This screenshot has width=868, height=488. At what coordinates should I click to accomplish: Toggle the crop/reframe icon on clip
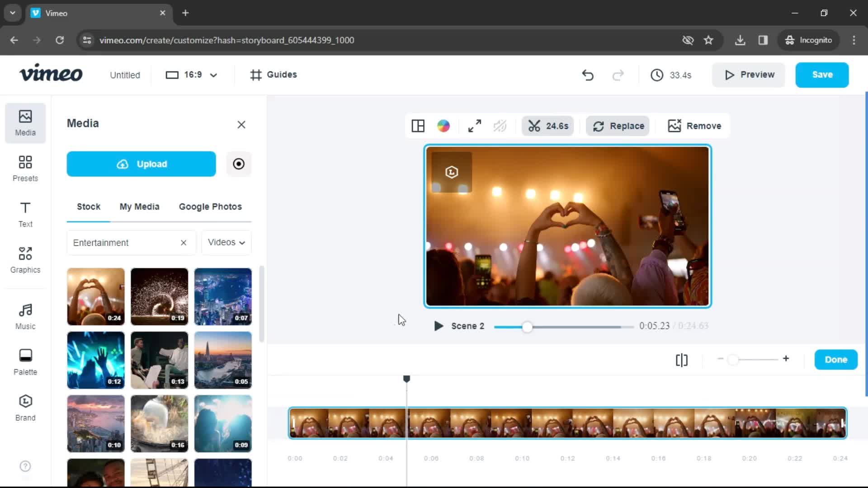point(475,126)
